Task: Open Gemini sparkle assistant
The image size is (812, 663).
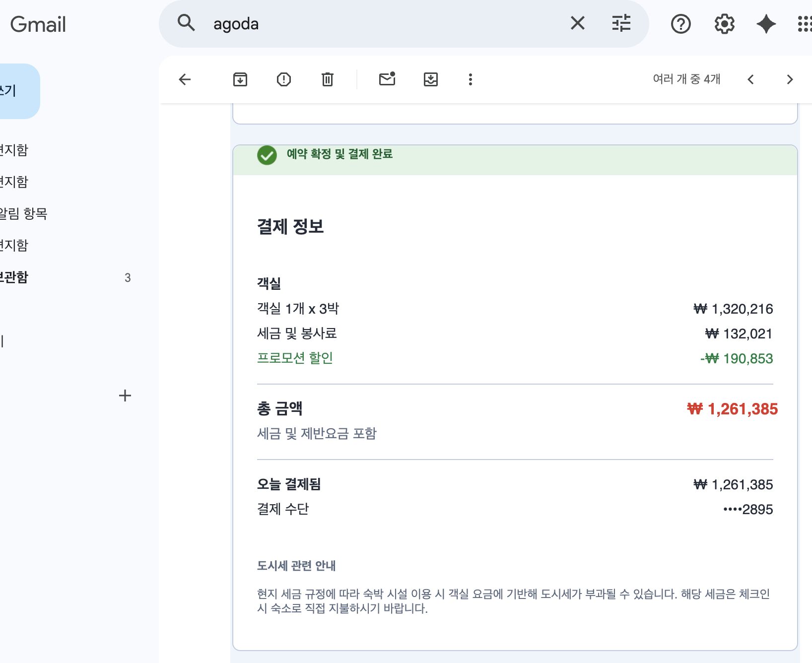Action: (766, 24)
